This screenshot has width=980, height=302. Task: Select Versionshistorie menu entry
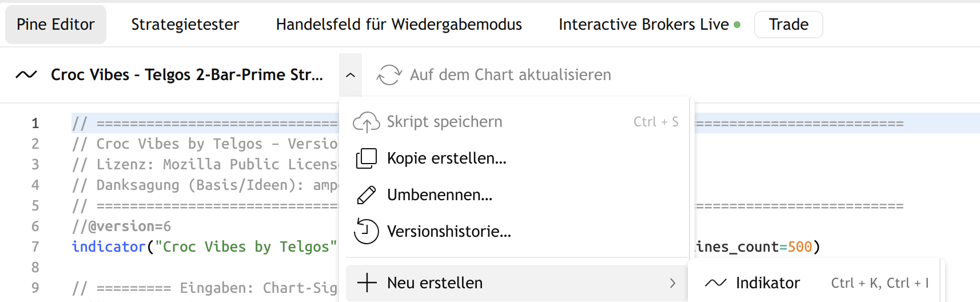[449, 232]
